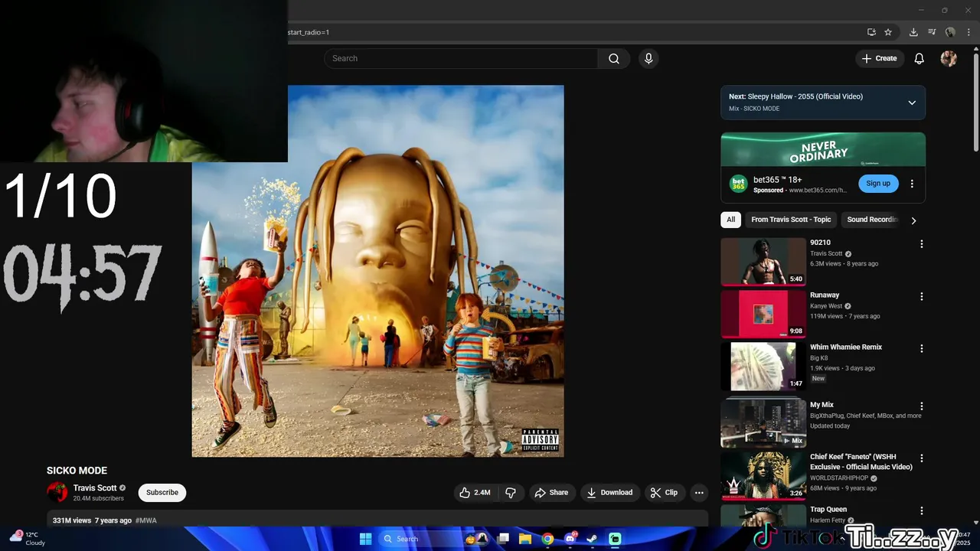Open options menu for My Mix
Viewport: 980px width, 551px height.
tap(922, 406)
